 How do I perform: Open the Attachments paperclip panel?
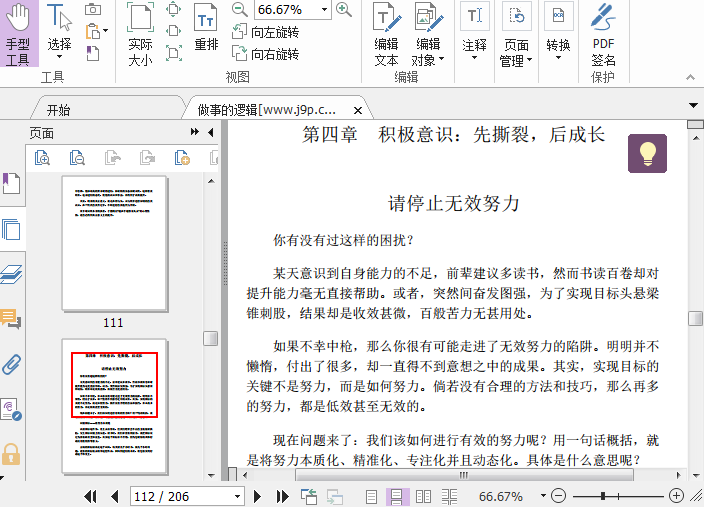[11, 365]
